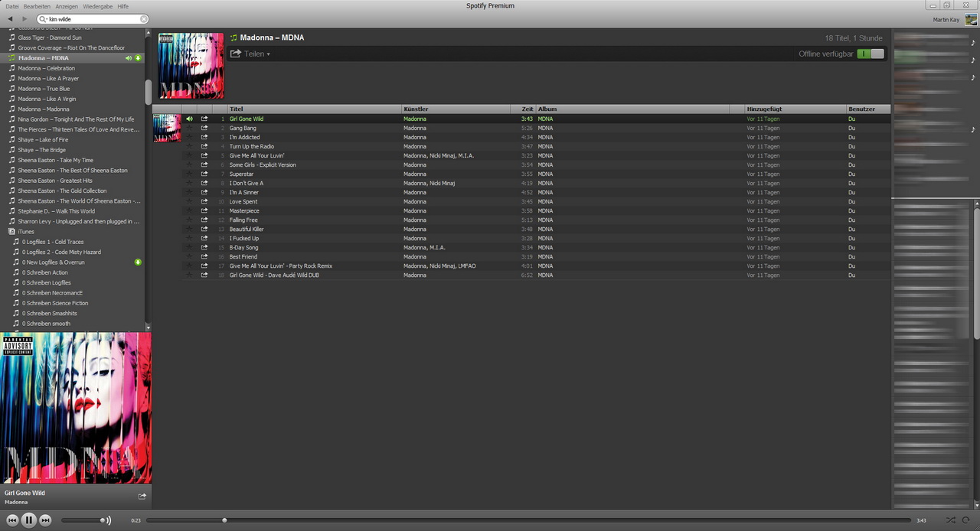Go back to the previous track

point(12,520)
